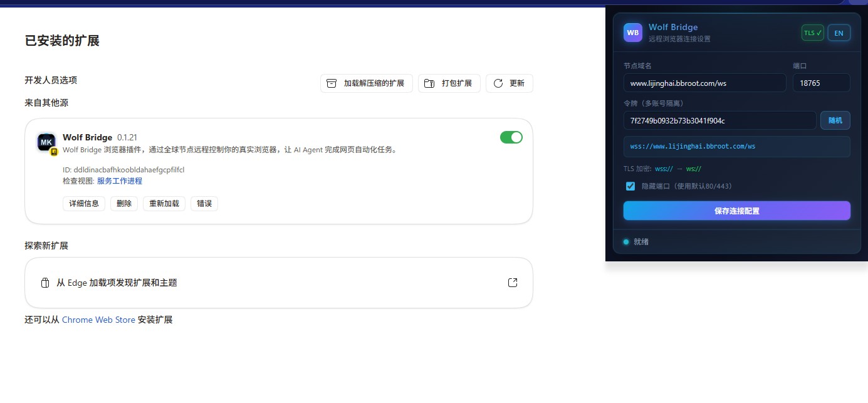Open the 服务工作进程 link
Image resolution: width=868 pixels, height=403 pixels.
(120, 181)
